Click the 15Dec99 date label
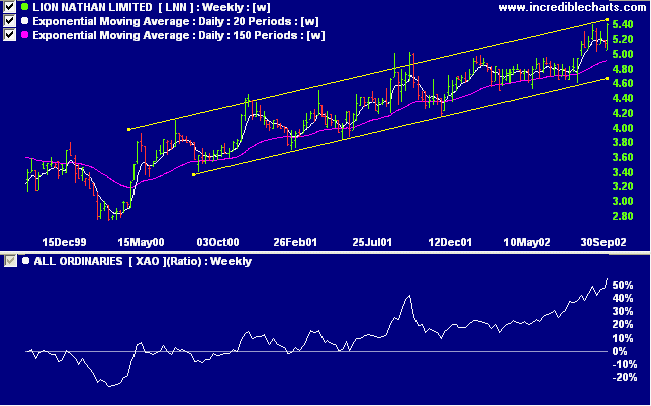Image resolution: width=651 pixels, height=406 pixels. (66, 242)
